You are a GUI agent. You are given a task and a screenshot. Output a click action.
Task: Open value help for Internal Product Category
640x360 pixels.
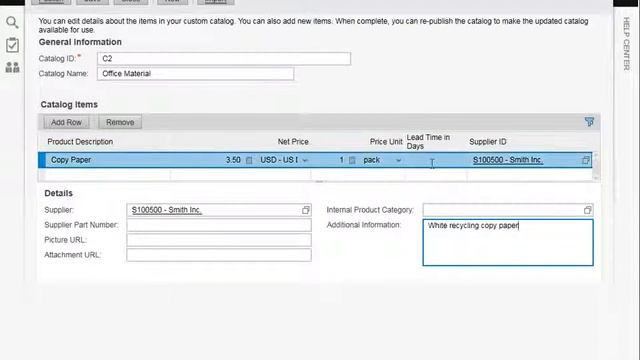click(x=587, y=210)
